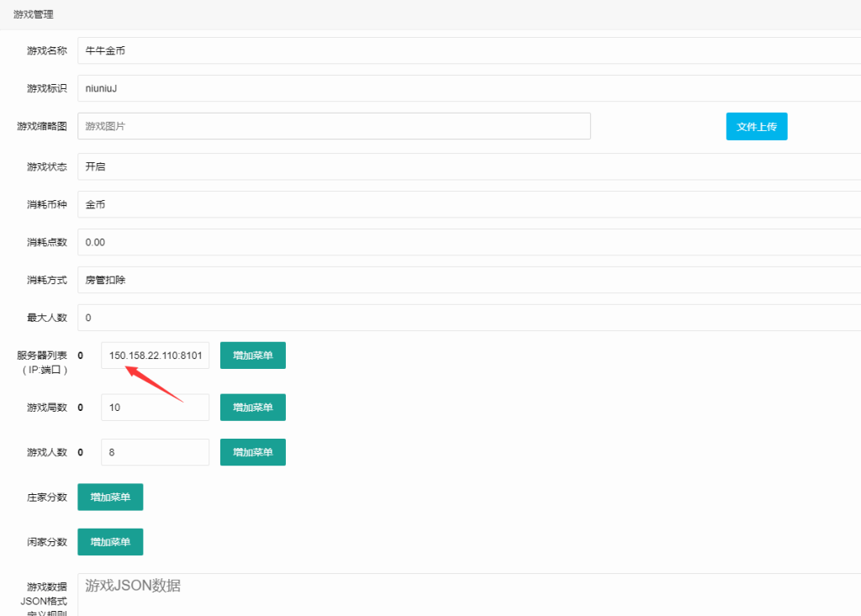The image size is (861, 616).
Task: Open the 游戏状态 dropdown showing 开启
Action: tap(467, 166)
